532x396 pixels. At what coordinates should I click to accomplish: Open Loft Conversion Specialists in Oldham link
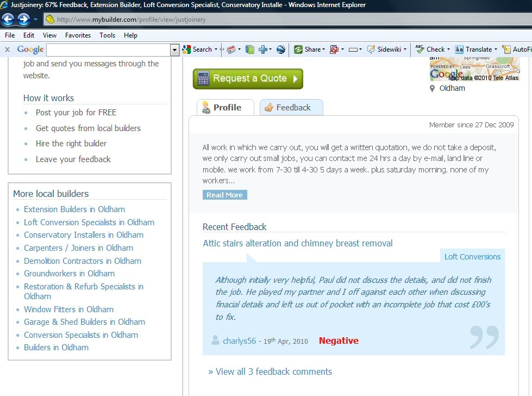coord(89,222)
